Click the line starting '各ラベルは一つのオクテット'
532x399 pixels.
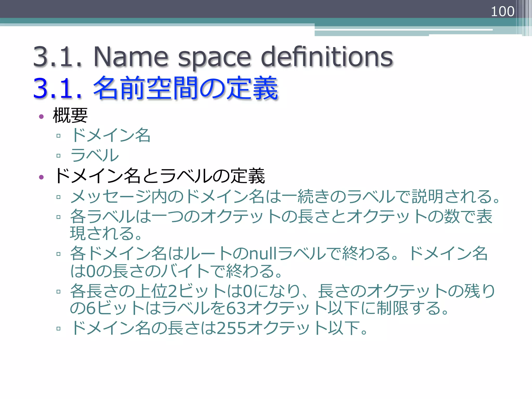pos(281,216)
